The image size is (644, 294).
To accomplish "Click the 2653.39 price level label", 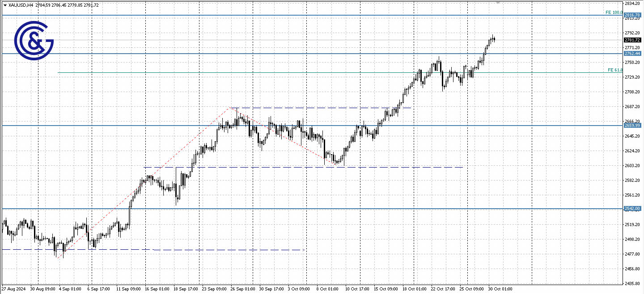I will (x=633, y=126).
